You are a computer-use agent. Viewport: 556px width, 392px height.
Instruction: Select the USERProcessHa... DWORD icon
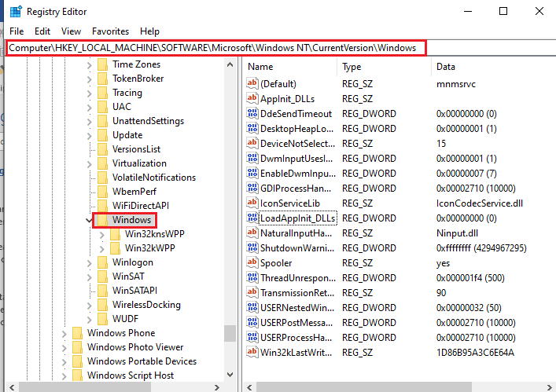click(x=252, y=337)
